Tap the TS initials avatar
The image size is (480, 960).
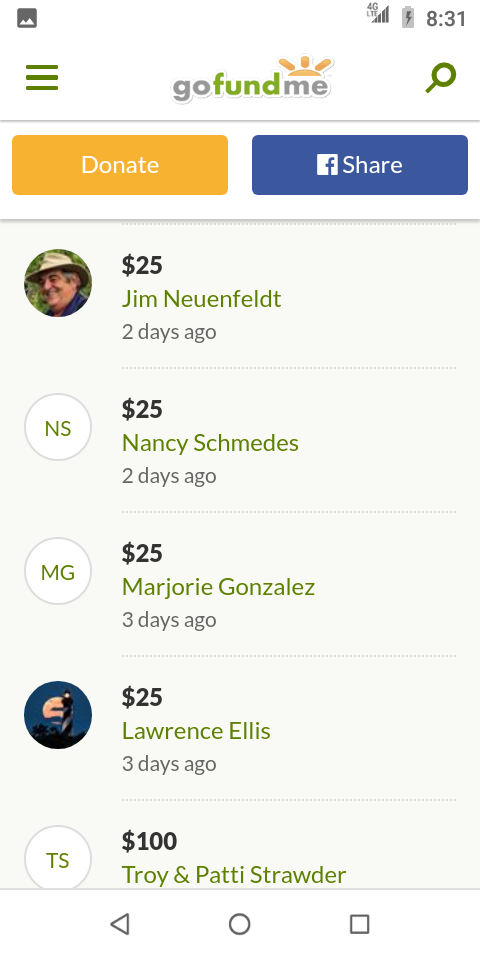pyautogui.click(x=58, y=857)
